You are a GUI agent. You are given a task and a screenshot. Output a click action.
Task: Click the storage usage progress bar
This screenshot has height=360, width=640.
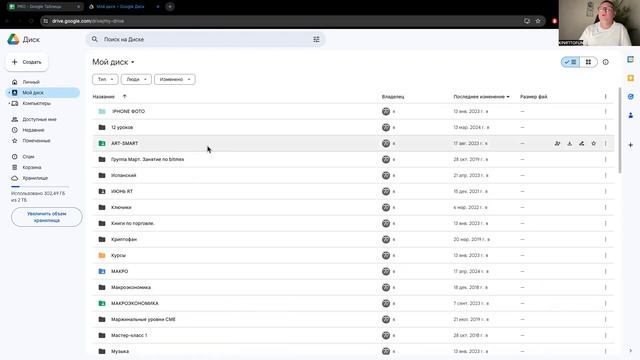(40, 187)
